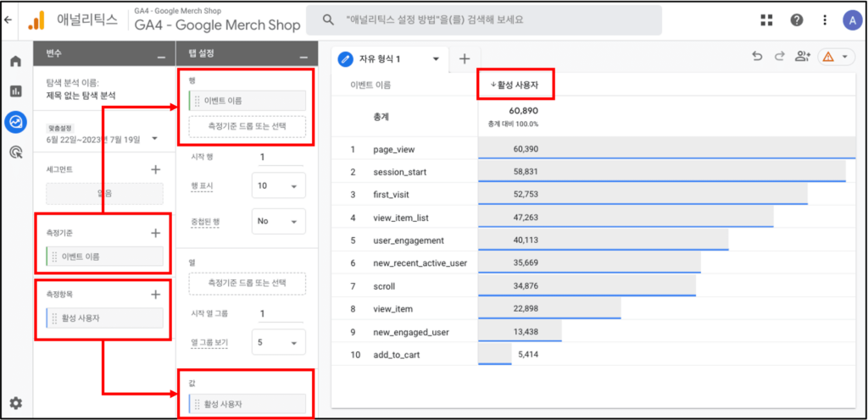The height and width of the screenshot is (420, 868).
Task: Minimize the 변수 panel
Action: [x=161, y=57]
